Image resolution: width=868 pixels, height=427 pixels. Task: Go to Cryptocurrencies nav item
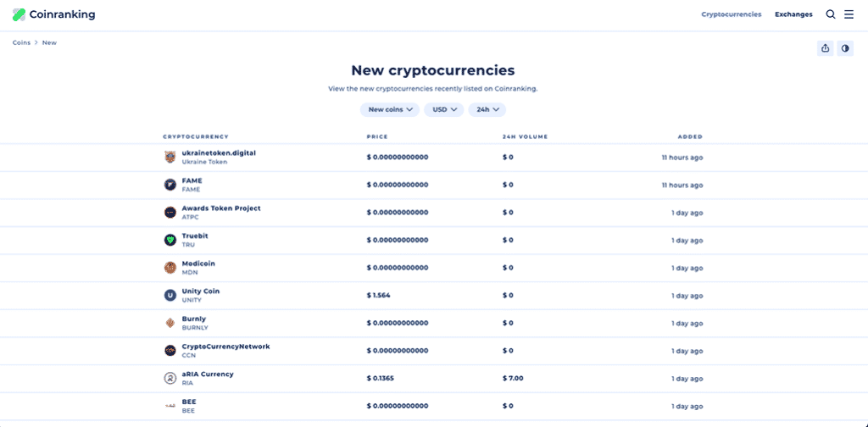(x=732, y=14)
